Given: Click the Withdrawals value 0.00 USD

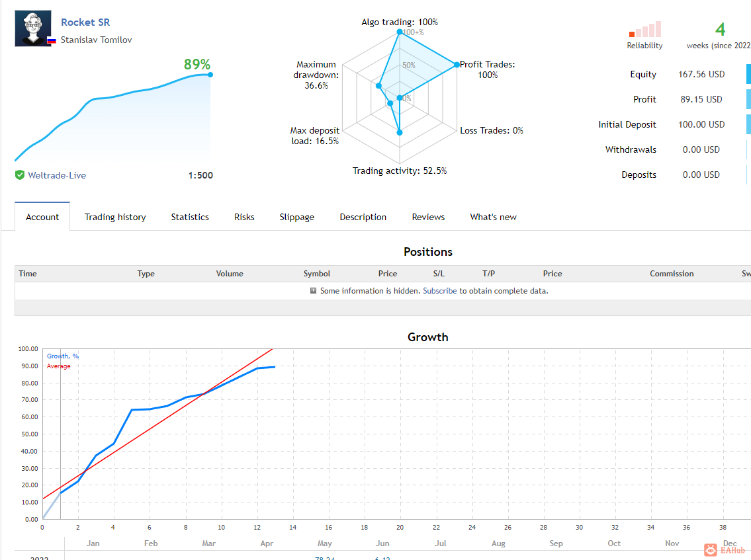Looking at the screenshot, I should [701, 149].
